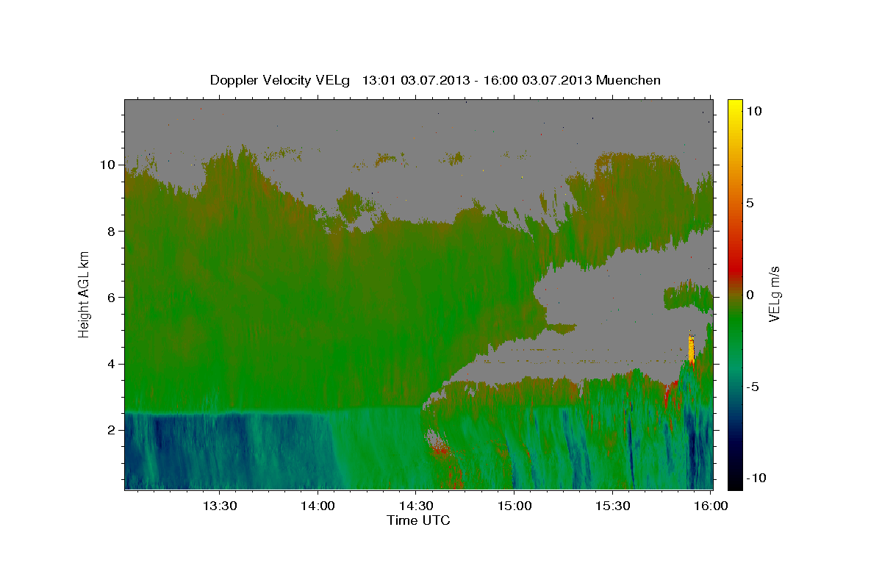Click the colorbar value 0 label
Image resolution: width=882 pixels, height=588 pixels.
point(750,294)
